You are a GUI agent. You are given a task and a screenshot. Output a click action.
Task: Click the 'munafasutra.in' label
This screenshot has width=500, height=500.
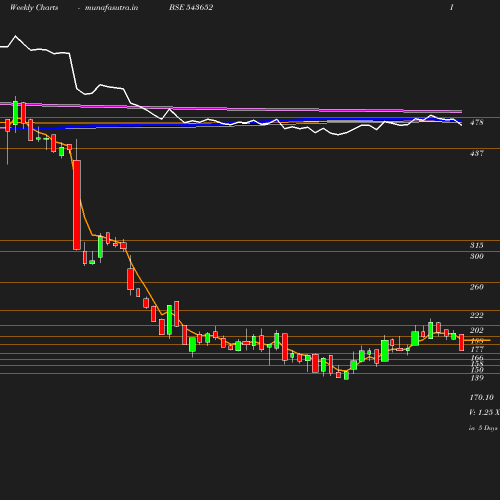point(111,7)
